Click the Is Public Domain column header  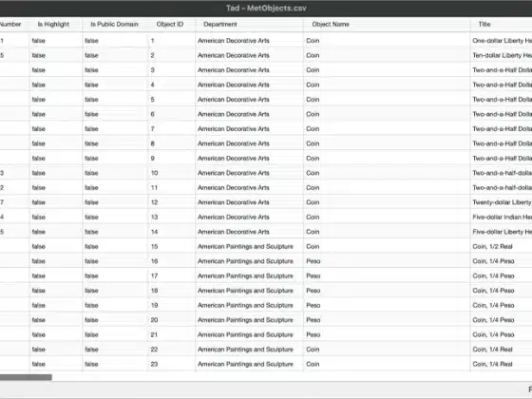pyautogui.click(x=114, y=24)
